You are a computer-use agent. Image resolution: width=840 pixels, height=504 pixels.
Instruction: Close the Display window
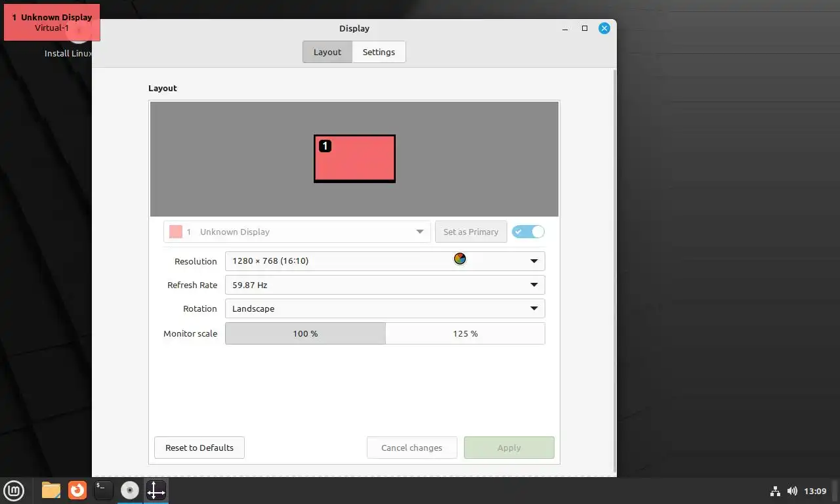[x=604, y=28]
